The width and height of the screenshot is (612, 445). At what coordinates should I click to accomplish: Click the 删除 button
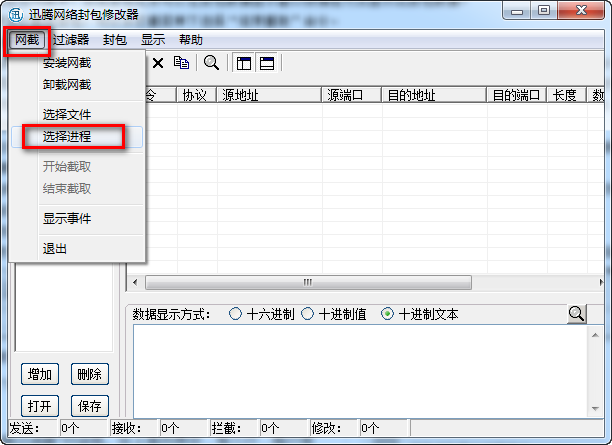pos(90,374)
